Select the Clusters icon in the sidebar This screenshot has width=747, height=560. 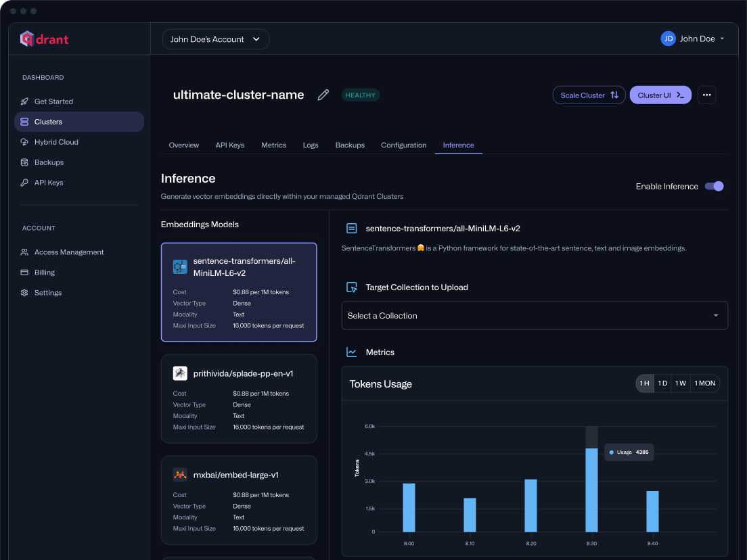click(24, 122)
